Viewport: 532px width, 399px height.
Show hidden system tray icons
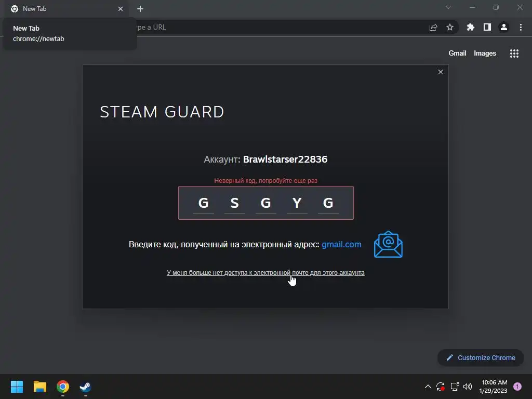tap(428, 387)
